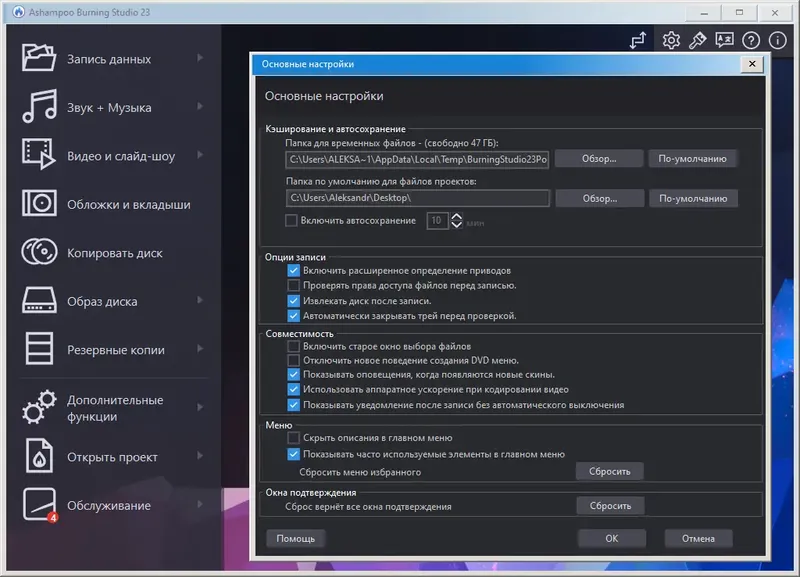Select Копировать диск menu item
This screenshot has height=577, width=800.
click(115, 253)
